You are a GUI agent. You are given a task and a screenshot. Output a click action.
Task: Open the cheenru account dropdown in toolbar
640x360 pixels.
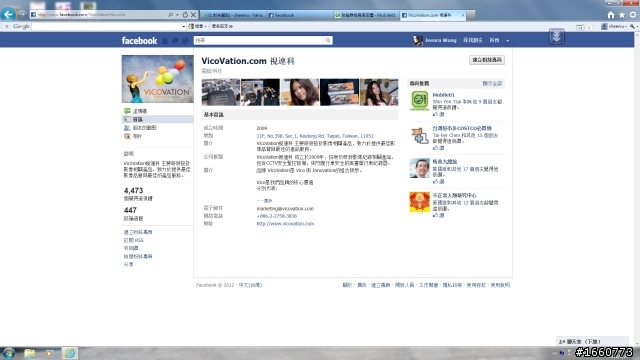pyautogui.click(x=614, y=26)
